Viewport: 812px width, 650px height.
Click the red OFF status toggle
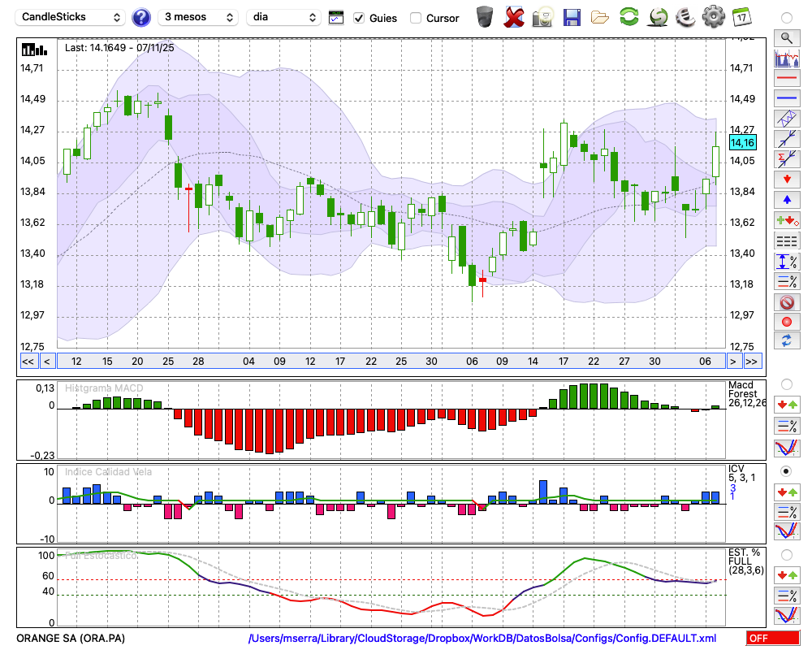[x=772, y=639]
